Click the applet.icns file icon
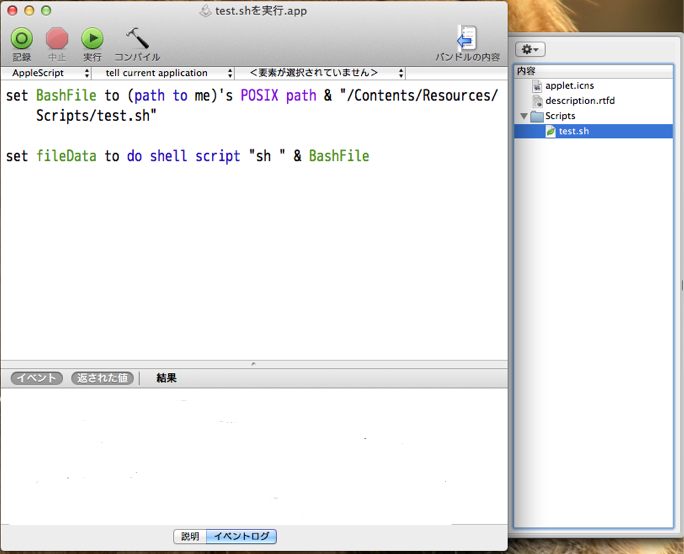The image size is (684, 554). tap(537, 86)
